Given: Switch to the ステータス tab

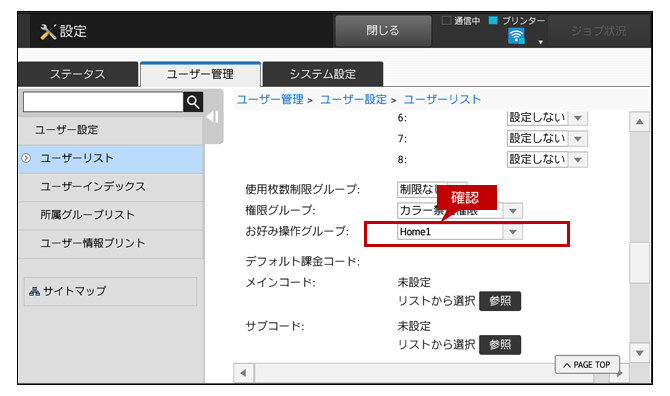Looking at the screenshot, I should [x=78, y=74].
